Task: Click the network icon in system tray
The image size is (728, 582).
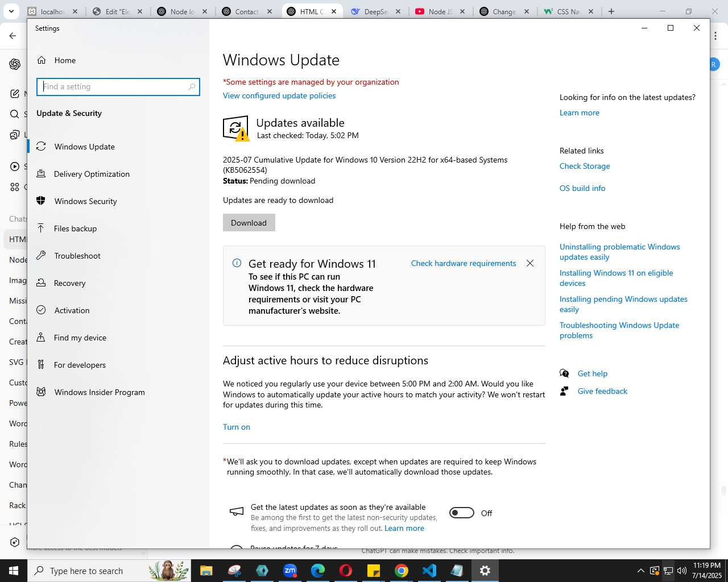Action: pyautogui.click(x=668, y=571)
